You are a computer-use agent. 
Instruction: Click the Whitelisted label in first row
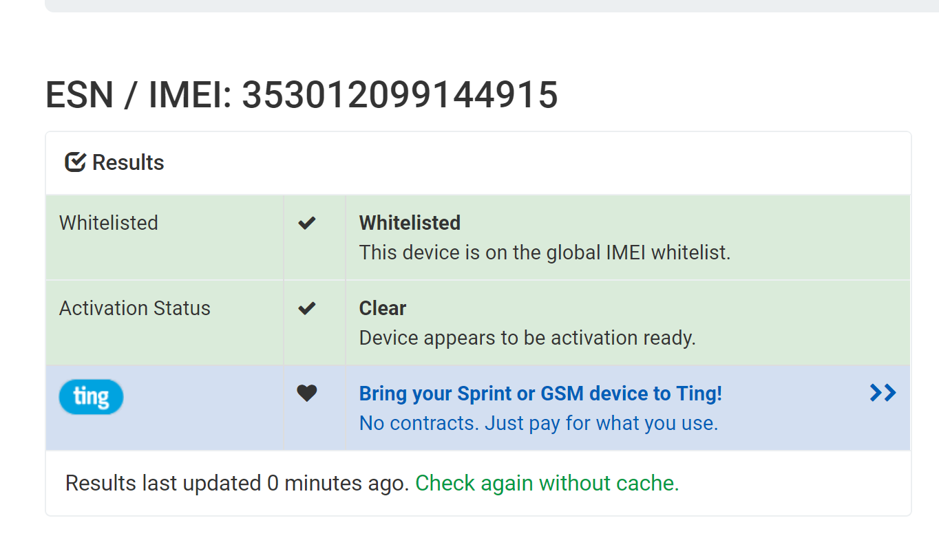tap(109, 223)
